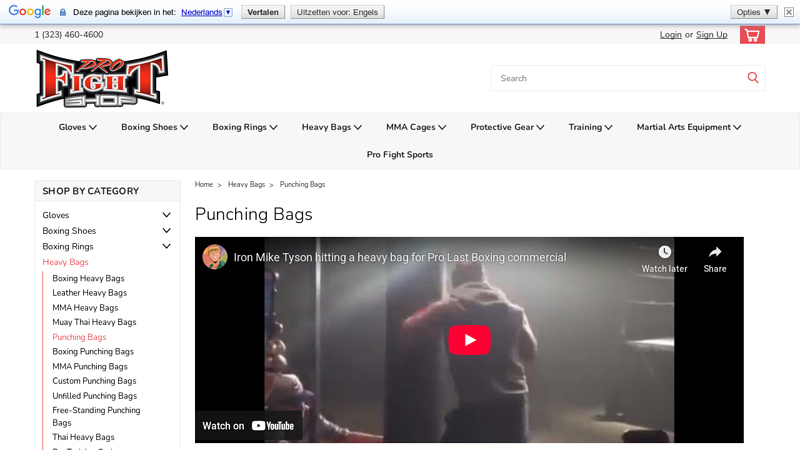Select Punching Bags in sidebar

79,337
